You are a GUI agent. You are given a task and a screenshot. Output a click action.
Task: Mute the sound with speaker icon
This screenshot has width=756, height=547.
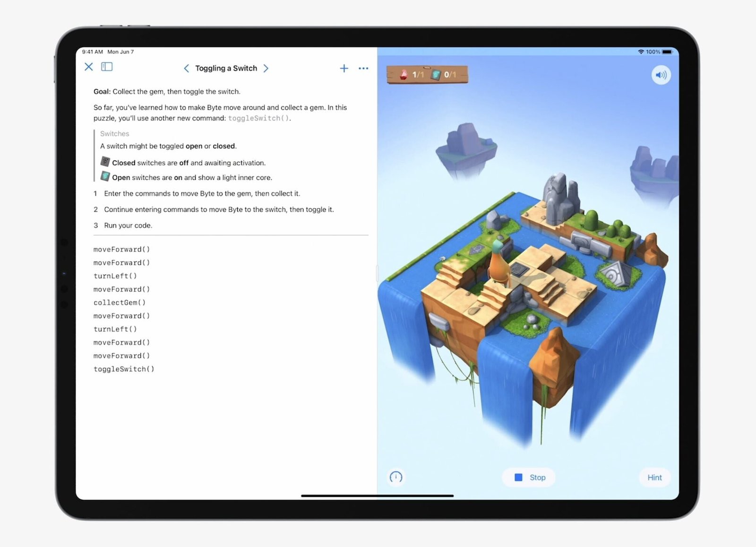[661, 75]
